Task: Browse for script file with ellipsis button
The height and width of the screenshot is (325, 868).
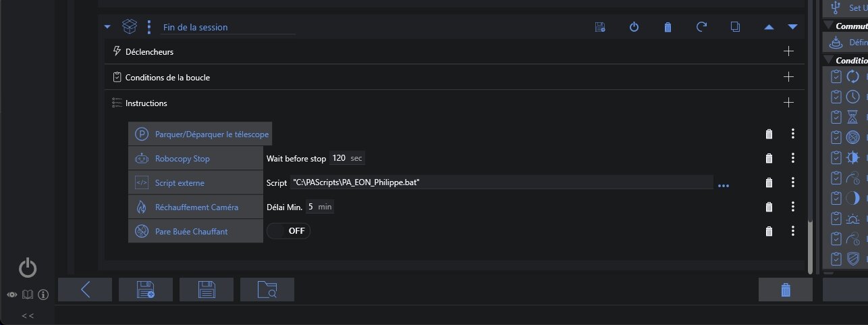Action: click(x=724, y=184)
